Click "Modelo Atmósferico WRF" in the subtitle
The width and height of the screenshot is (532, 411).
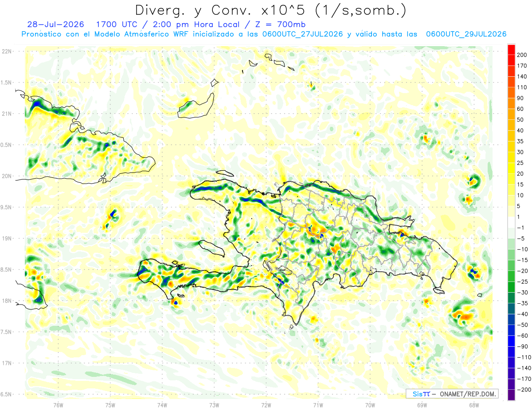point(141,34)
